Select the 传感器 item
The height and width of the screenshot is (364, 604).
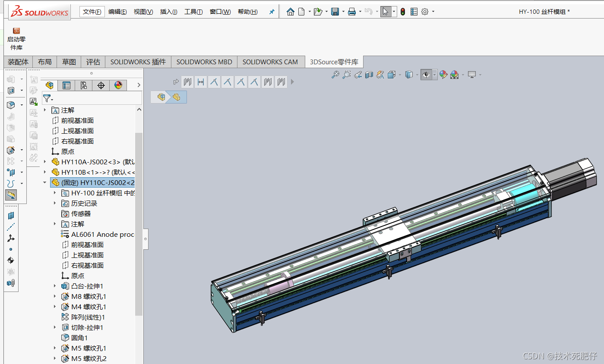tap(76, 213)
